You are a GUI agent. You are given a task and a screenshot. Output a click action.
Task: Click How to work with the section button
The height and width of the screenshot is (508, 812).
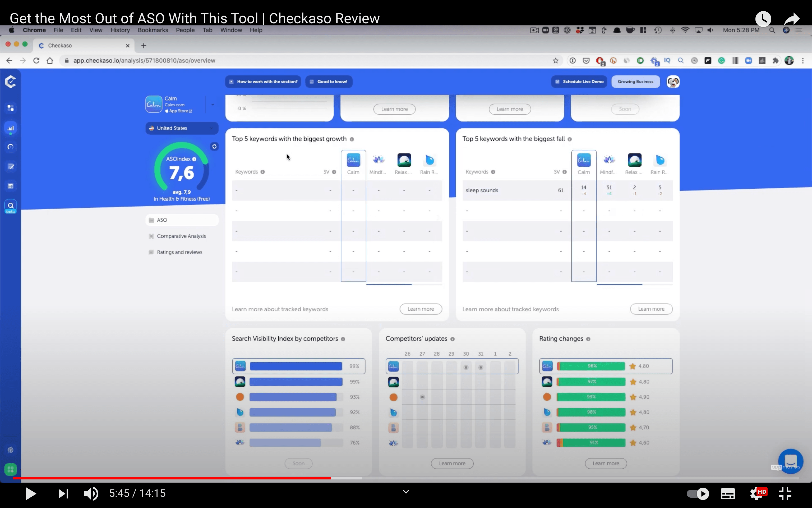(263, 82)
